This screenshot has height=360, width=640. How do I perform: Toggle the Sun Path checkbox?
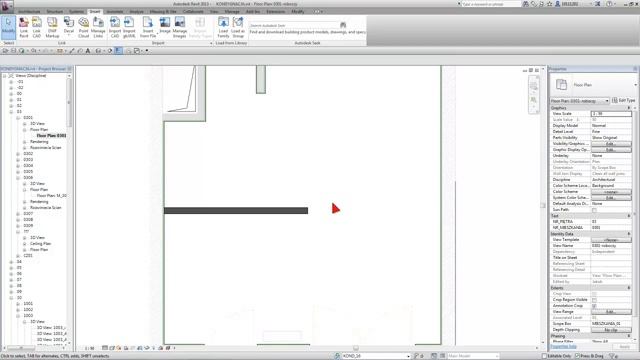594,210
